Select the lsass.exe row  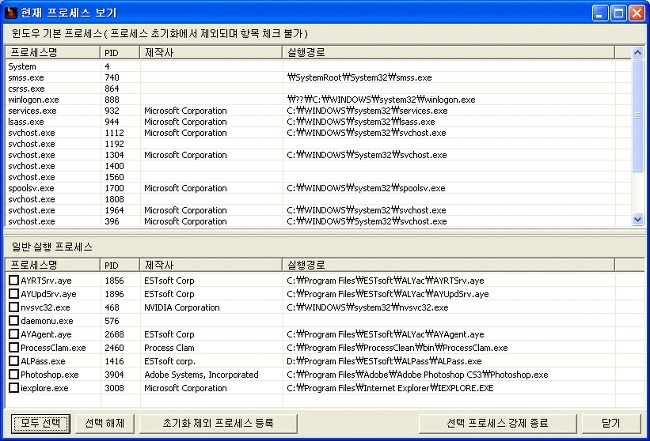318,122
